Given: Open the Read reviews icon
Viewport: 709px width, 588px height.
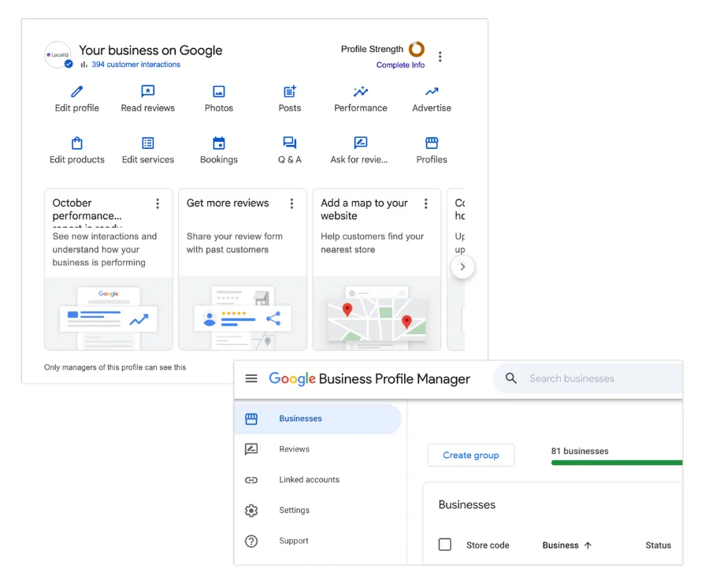Looking at the screenshot, I should click(x=147, y=90).
